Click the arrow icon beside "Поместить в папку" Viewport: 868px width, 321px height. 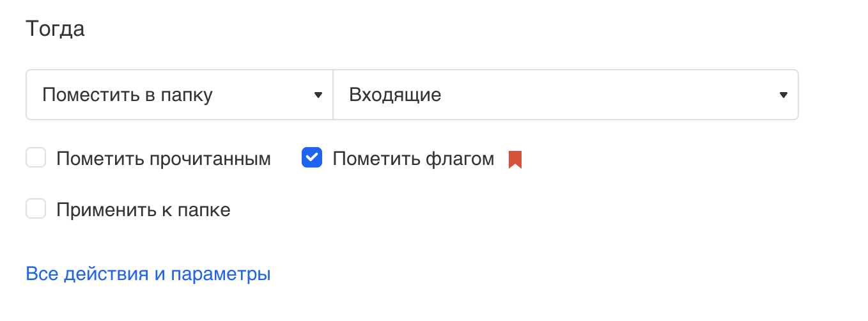[x=318, y=95]
